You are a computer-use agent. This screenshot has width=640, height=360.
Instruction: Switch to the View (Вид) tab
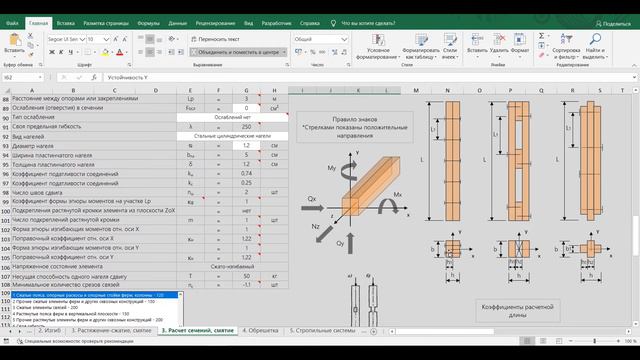pos(248,23)
